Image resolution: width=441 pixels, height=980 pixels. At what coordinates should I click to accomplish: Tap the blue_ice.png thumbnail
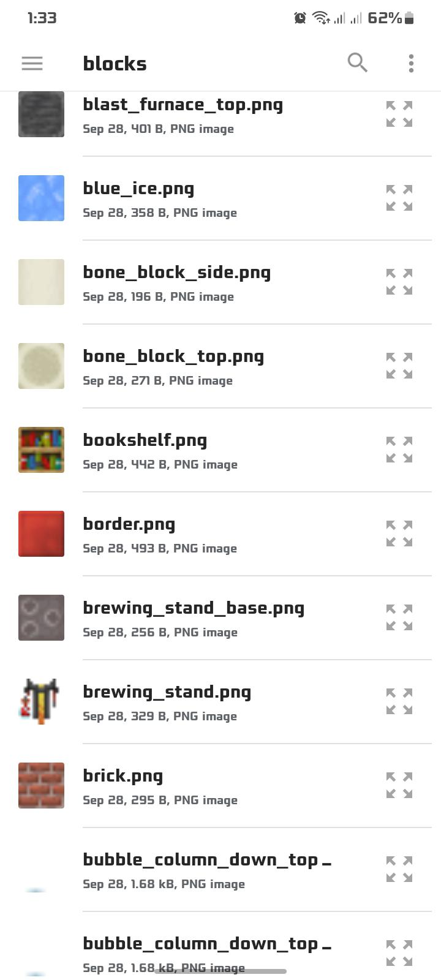click(41, 198)
